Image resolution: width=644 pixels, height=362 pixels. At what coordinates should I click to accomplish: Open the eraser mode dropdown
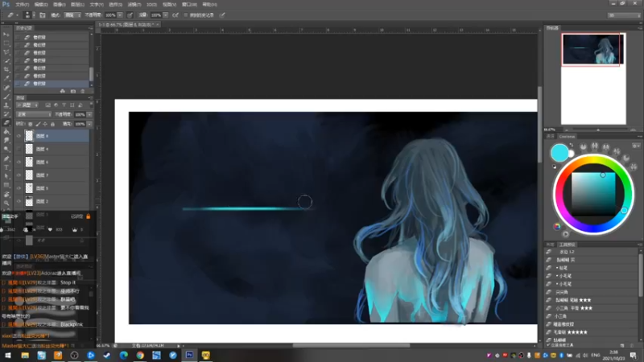(72, 15)
